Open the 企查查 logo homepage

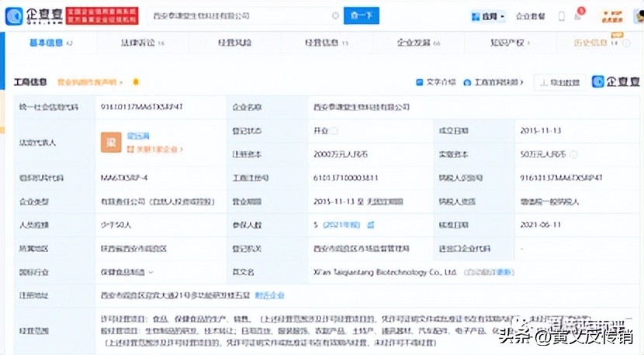tap(34, 16)
